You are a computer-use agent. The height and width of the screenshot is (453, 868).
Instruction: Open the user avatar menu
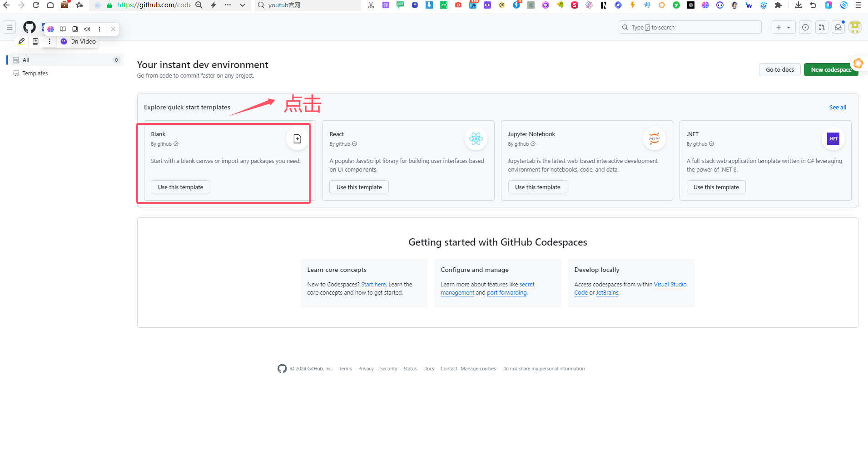[x=855, y=27]
